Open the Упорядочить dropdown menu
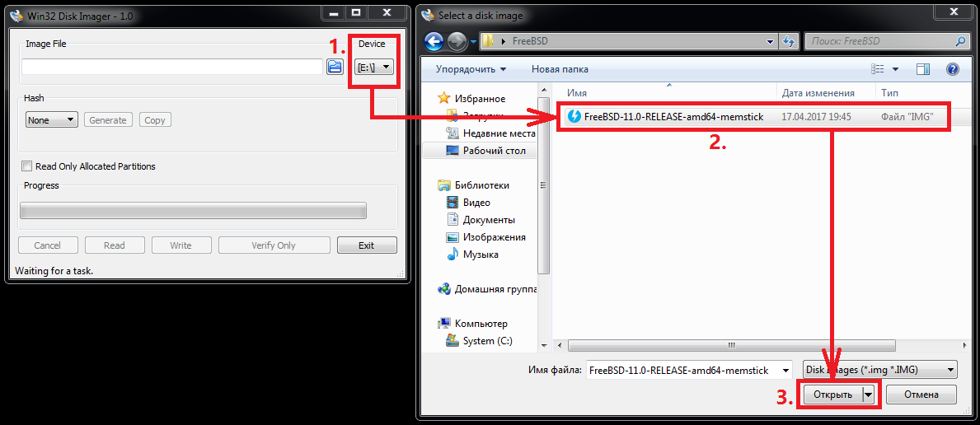Viewport: 980px width, 425px height. tap(471, 68)
